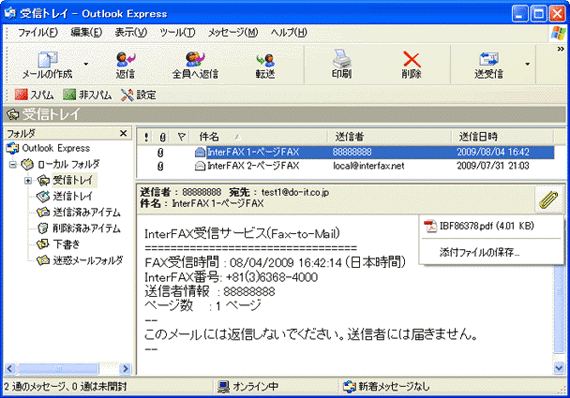Open dropdown arrow beside 送受信
Image resolution: width=570 pixels, height=398 pixels.
(527, 64)
